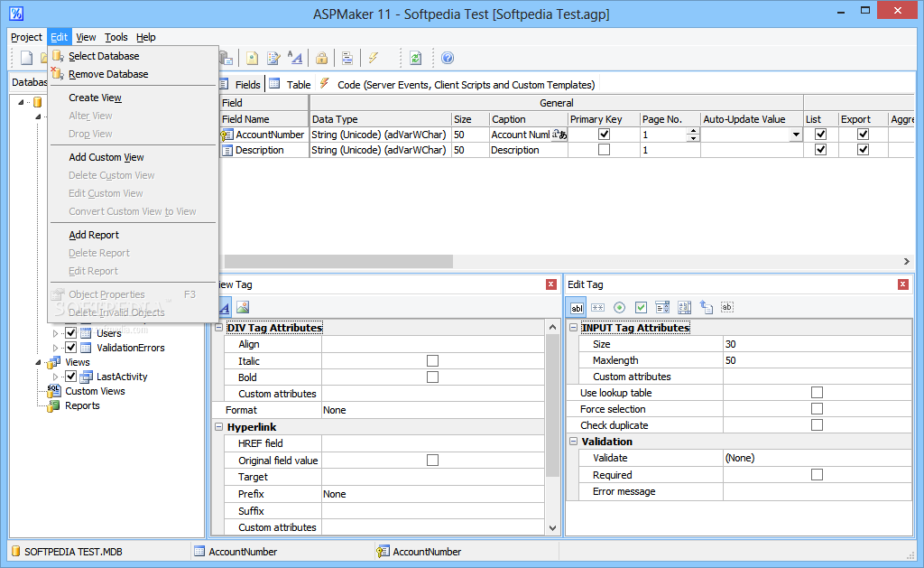The height and width of the screenshot is (568, 924).
Task: Select the Textarea type in Edit Tag
Action: click(x=684, y=307)
